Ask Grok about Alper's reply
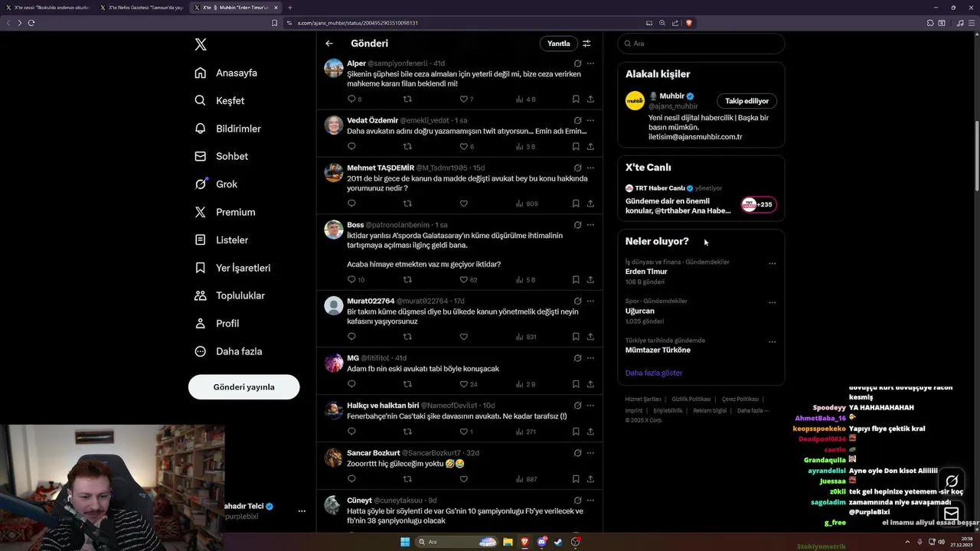This screenshot has height=551, width=980. (x=577, y=64)
